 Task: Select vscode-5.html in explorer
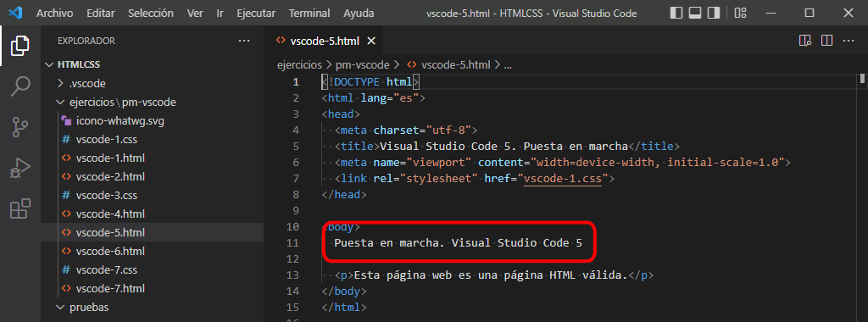coord(153,232)
